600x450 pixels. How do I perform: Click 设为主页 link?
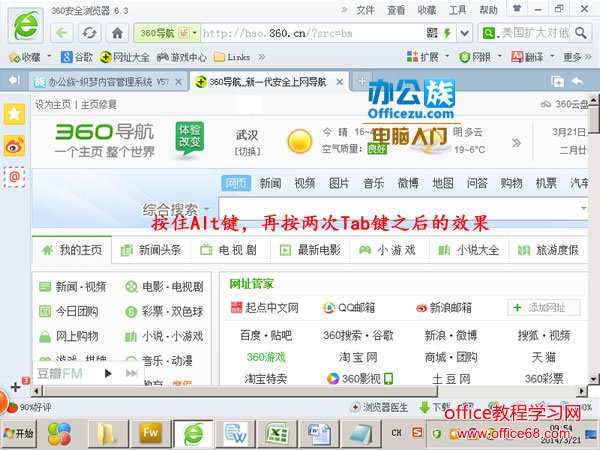pyautogui.click(x=53, y=104)
